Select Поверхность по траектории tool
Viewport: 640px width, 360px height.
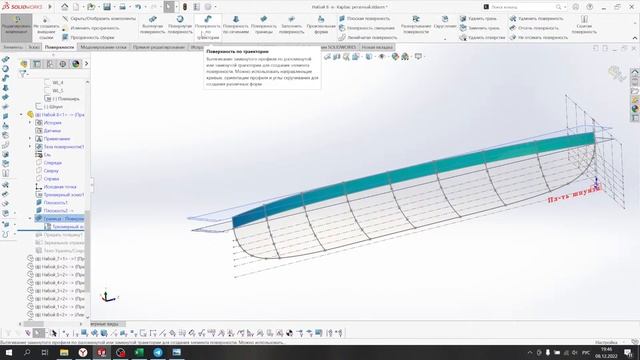(208, 27)
